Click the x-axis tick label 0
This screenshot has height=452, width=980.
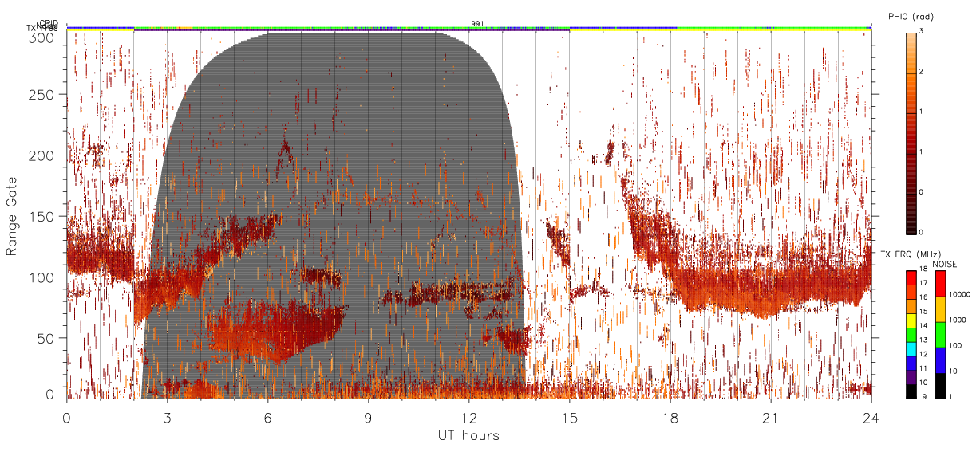pyautogui.click(x=66, y=418)
